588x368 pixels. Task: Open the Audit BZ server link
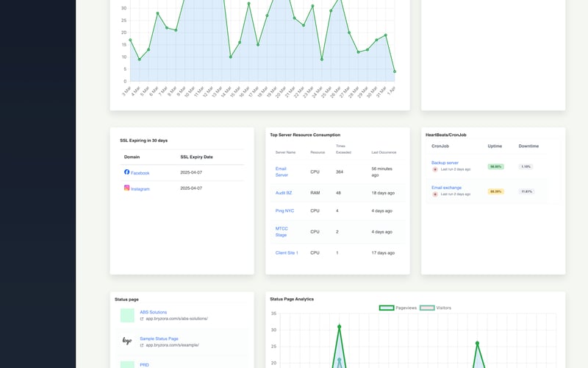click(284, 193)
